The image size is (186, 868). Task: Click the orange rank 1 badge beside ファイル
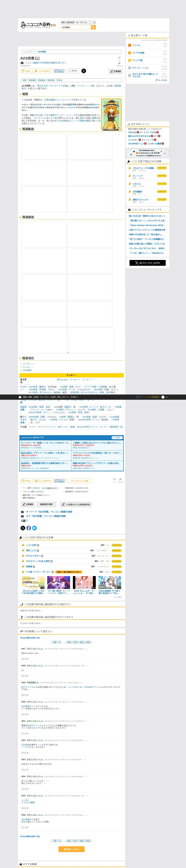point(129,45)
